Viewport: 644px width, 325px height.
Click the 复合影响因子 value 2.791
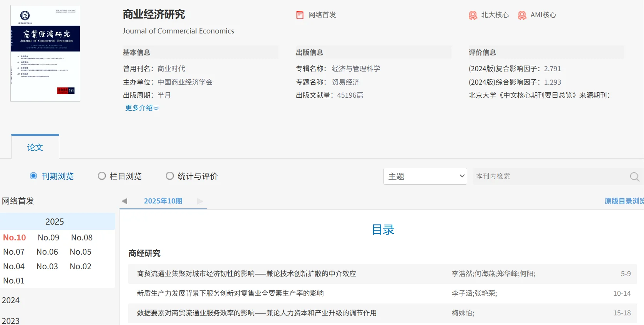(553, 69)
